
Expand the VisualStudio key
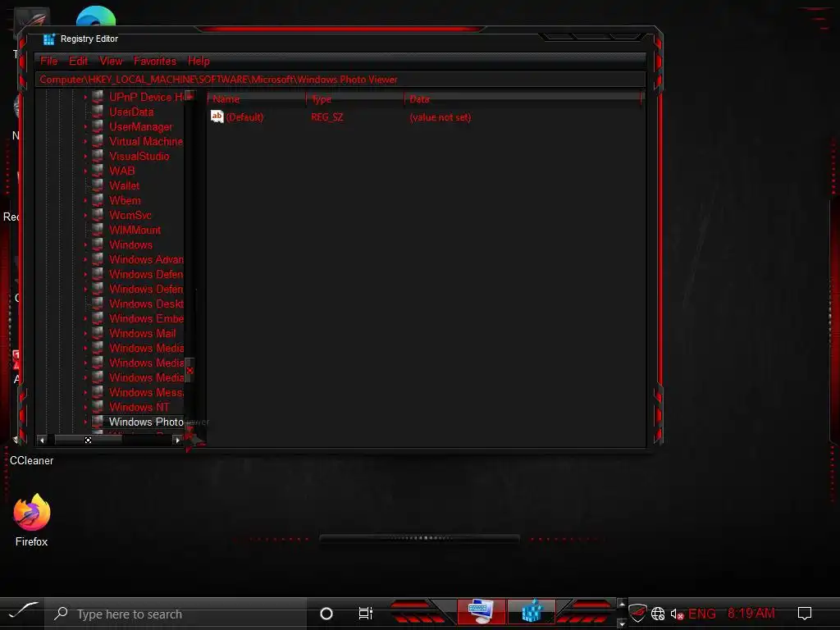click(85, 156)
